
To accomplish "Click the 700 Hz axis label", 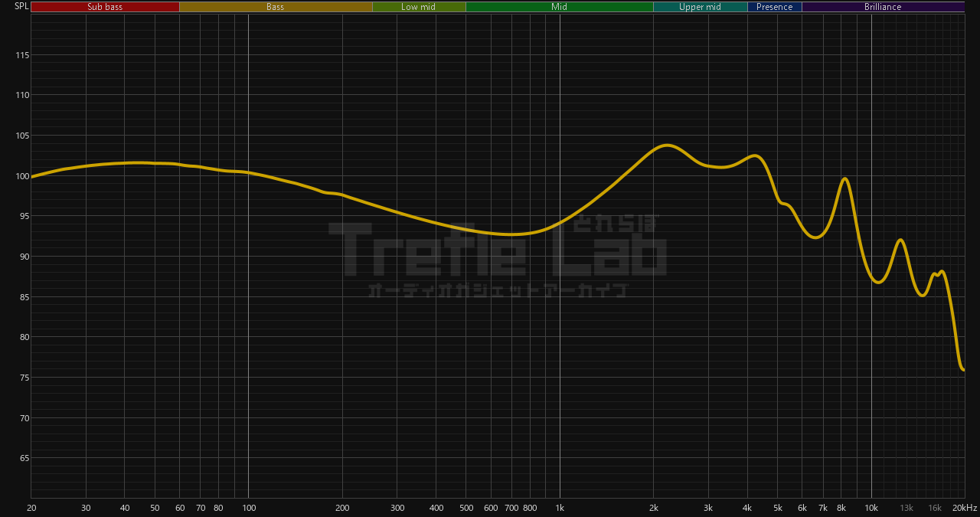I will (x=511, y=508).
